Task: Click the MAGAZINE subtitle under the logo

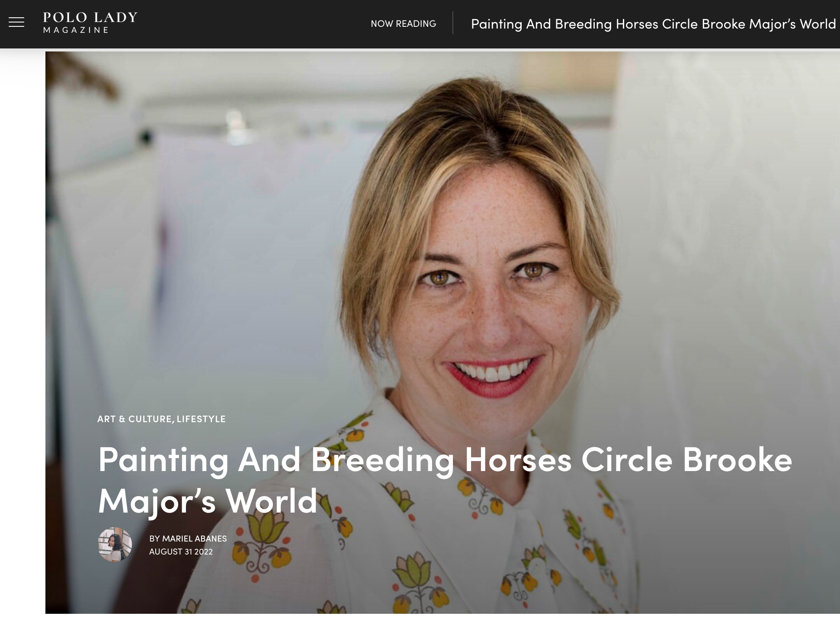Action: point(76,30)
